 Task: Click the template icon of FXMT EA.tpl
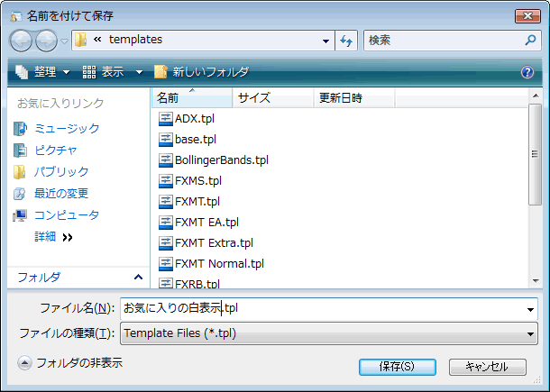[x=166, y=223]
